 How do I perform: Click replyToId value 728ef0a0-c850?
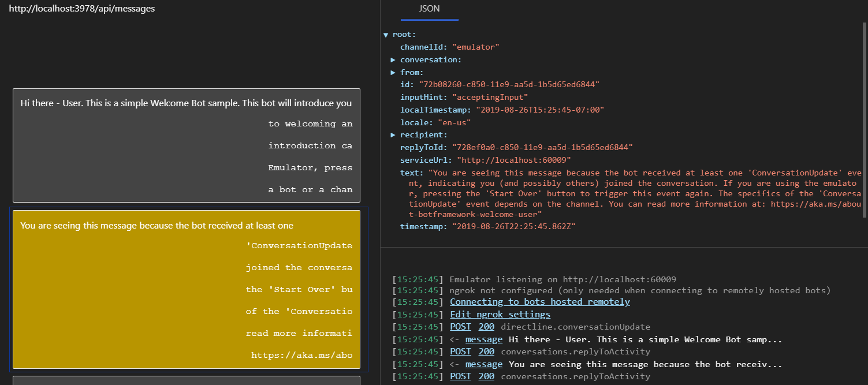tap(542, 147)
